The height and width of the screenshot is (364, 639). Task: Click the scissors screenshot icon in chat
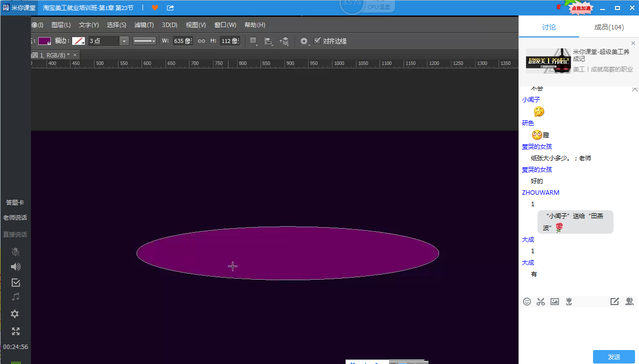540,302
